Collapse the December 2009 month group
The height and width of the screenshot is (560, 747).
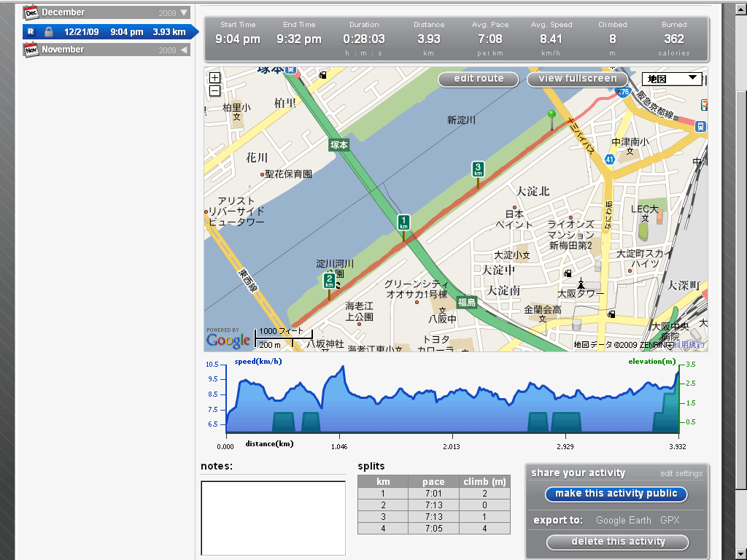[x=185, y=12]
